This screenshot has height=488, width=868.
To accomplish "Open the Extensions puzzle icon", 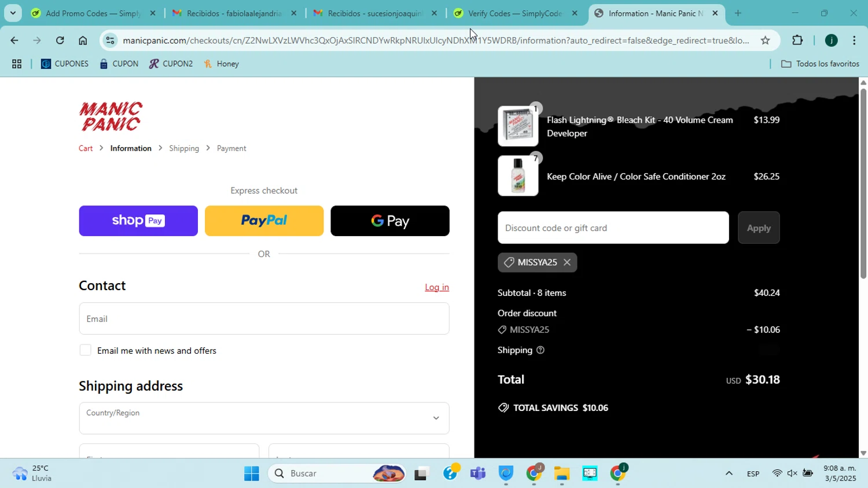I will tap(797, 41).
